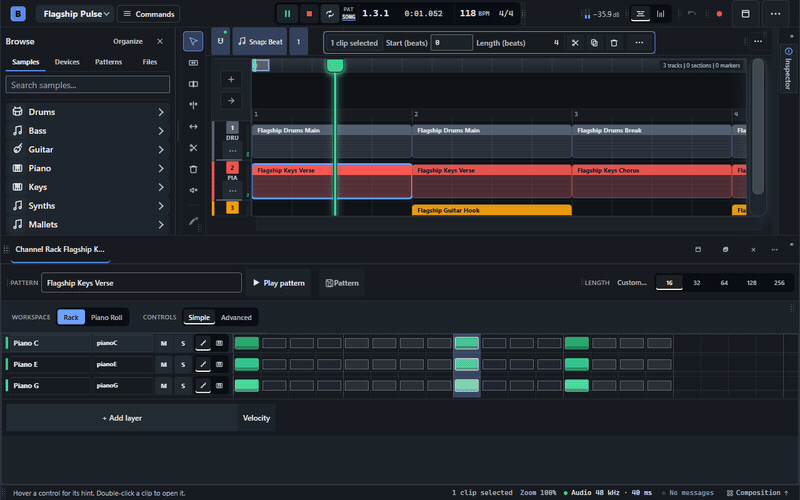Screen dimensions: 800x500
Task: Click the green playhead marker
Action: [335, 65]
